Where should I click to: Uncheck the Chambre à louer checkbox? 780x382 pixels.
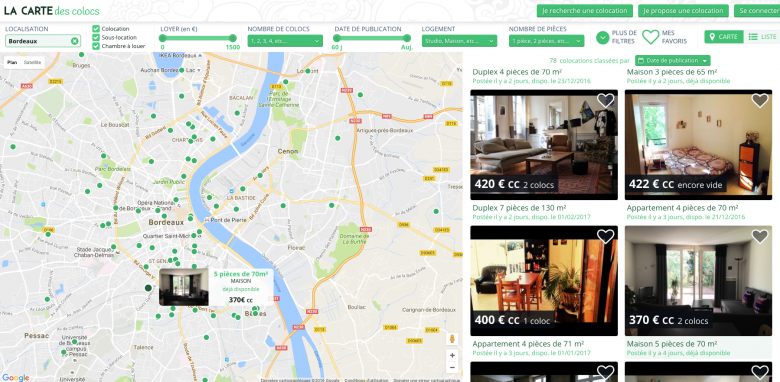click(96, 46)
